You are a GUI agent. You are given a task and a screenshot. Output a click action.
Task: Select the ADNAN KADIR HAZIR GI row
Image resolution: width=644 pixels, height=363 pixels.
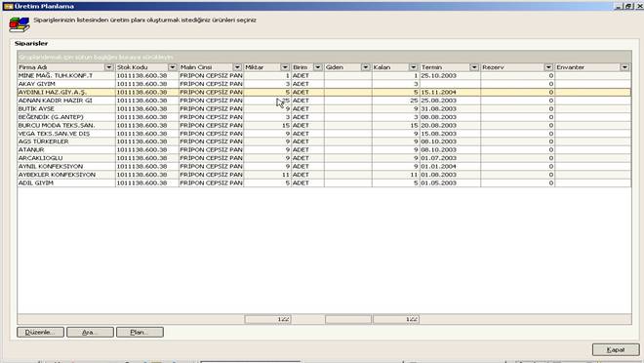pyautogui.click(x=324, y=101)
